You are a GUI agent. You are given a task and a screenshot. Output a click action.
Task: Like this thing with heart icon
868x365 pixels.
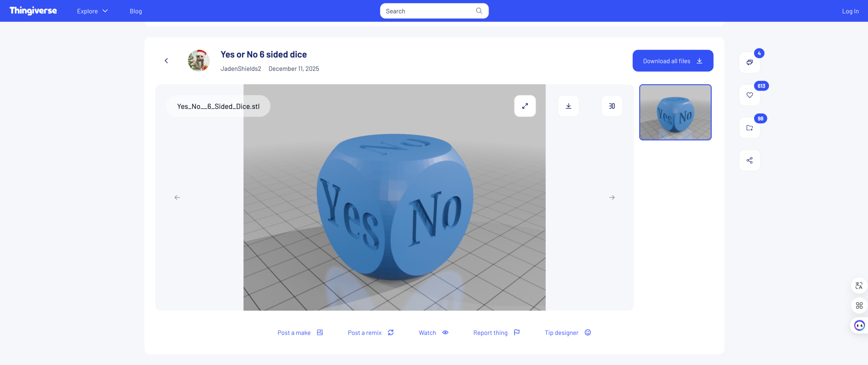tap(749, 95)
